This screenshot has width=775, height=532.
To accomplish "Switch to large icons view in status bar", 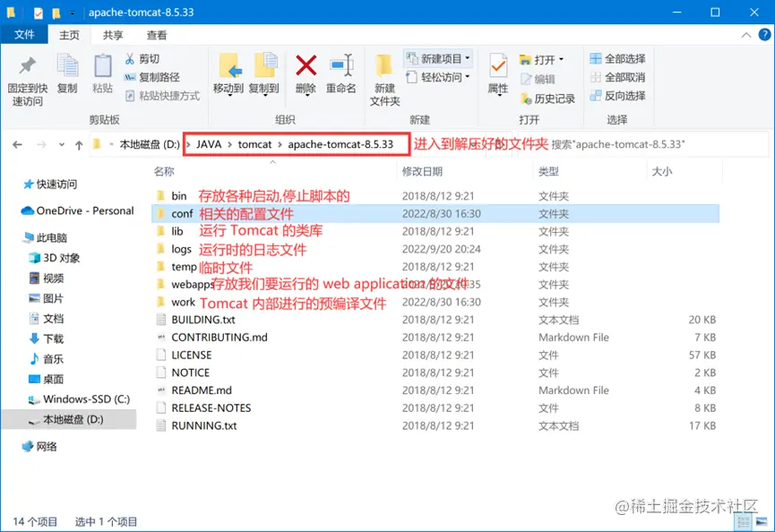I will tap(762, 521).
